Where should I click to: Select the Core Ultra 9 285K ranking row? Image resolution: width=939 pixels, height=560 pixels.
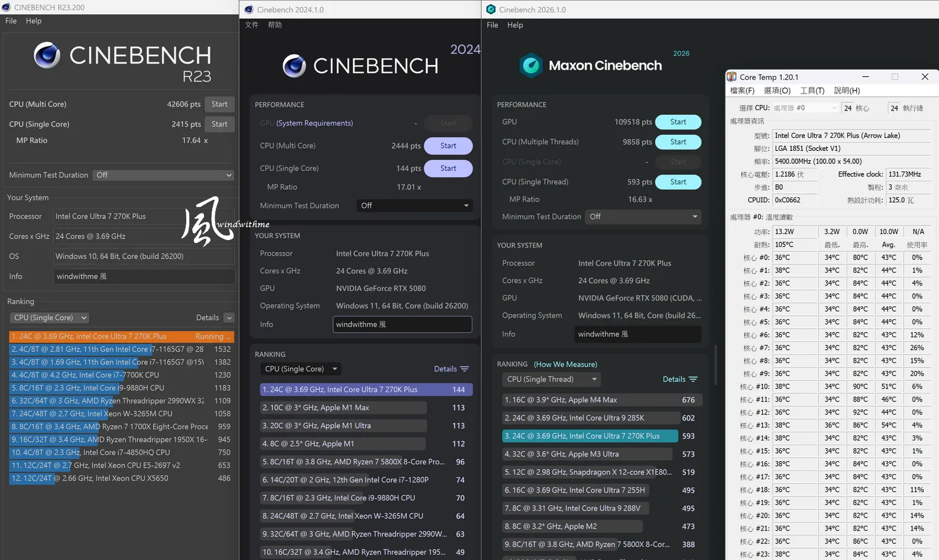[x=602, y=418]
